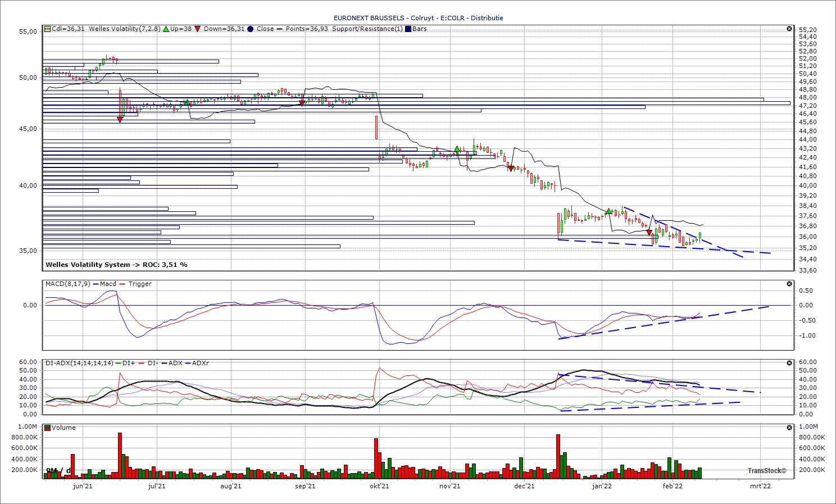The image size is (836, 504).
Task: Click the jun'21 date axis label
Action: pos(83,486)
